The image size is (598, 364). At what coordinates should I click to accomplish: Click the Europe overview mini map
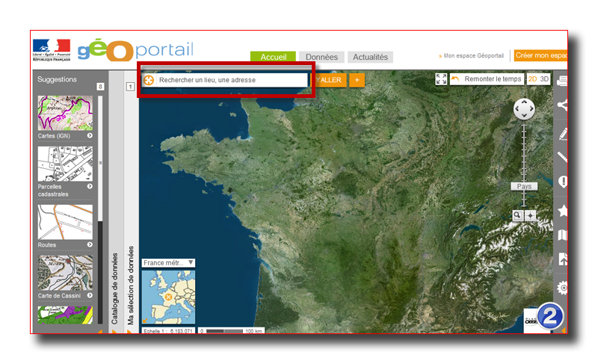coord(168,297)
